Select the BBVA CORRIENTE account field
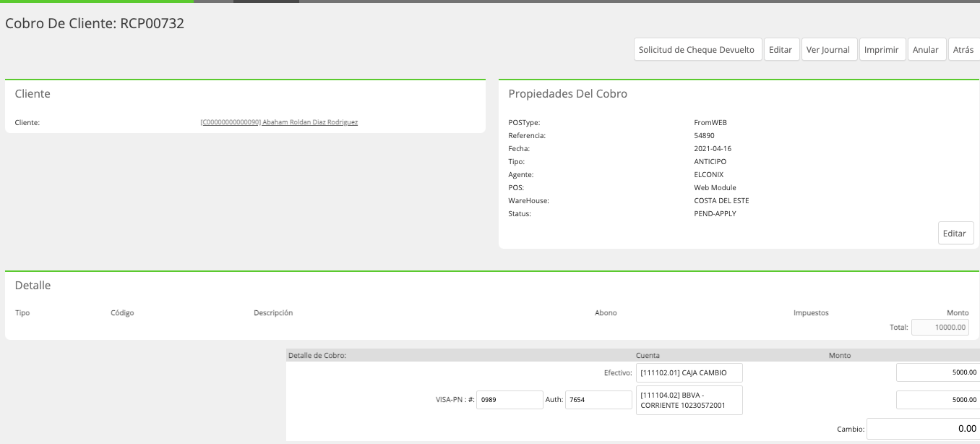980x444 pixels. (x=689, y=400)
